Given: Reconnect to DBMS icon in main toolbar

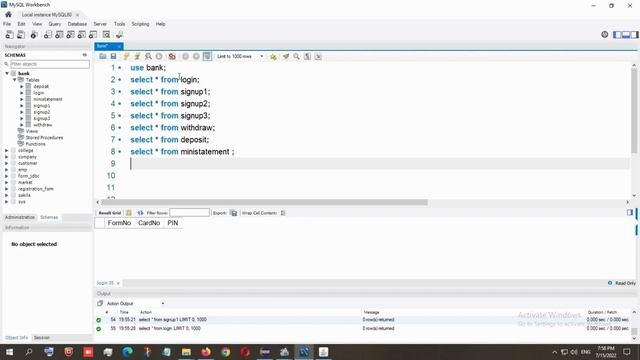Looking at the screenshot, I should 119,35.
